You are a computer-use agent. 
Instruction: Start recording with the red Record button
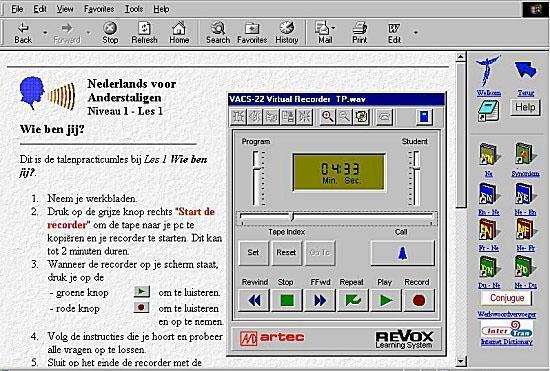(x=419, y=300)
